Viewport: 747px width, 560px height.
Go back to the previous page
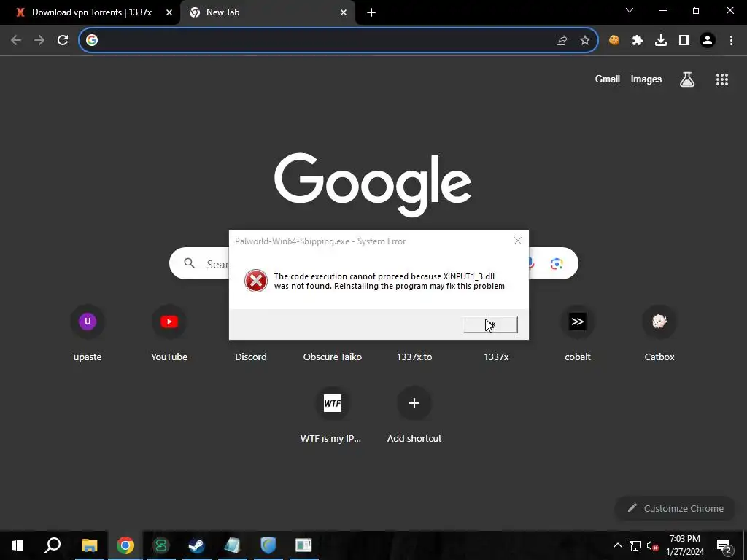16,40
